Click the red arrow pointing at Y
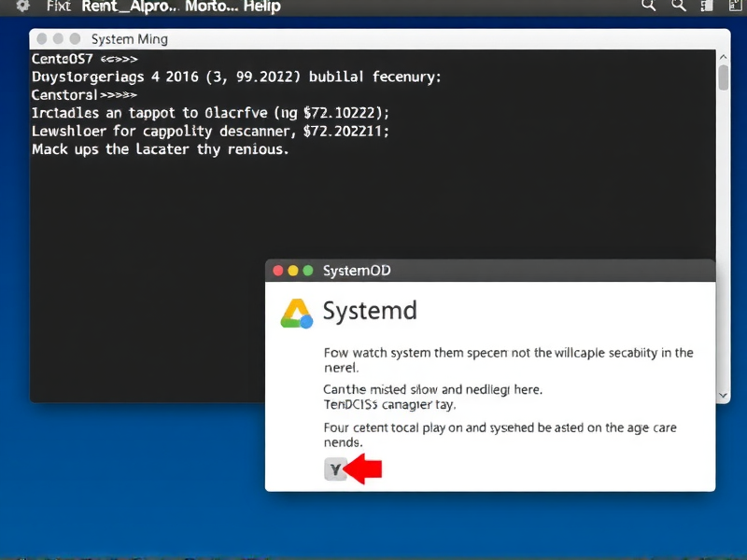This screenshot has width=747, height=560. point(362,469)
